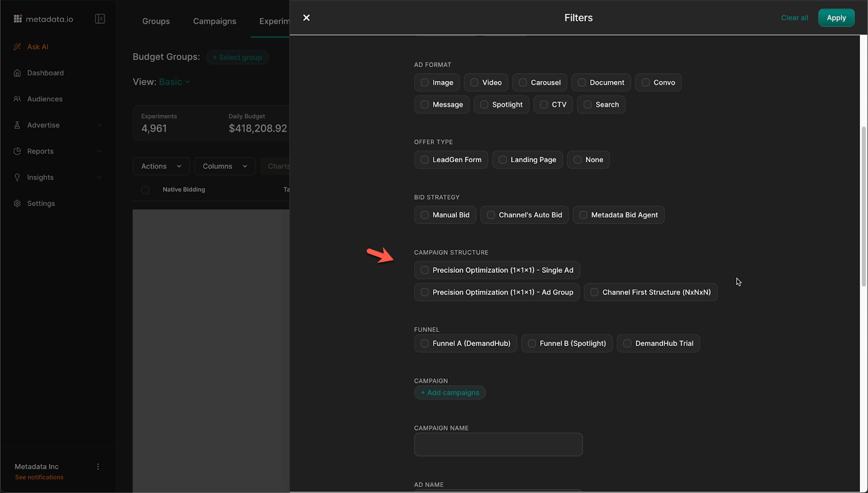The height and width of the screenshot is (493, 868).
Task: Enable the Video ad format checkbox
Action: 475,82
